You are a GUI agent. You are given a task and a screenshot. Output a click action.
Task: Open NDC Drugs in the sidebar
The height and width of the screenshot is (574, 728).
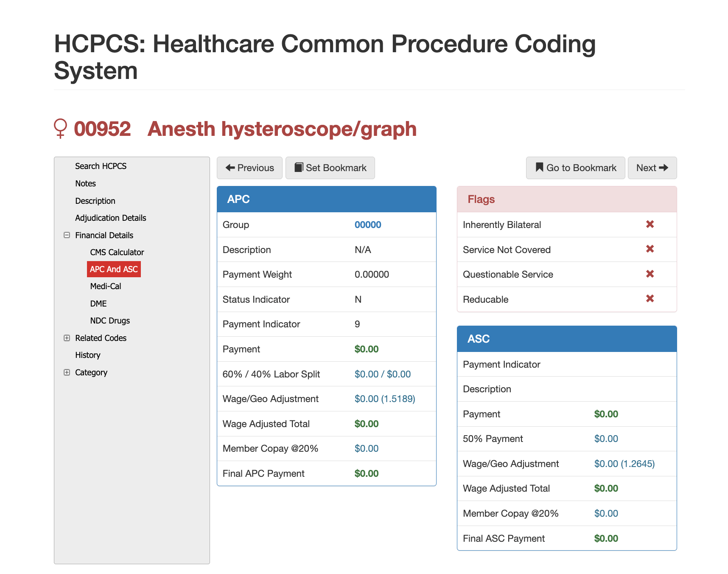coord(109,321)
